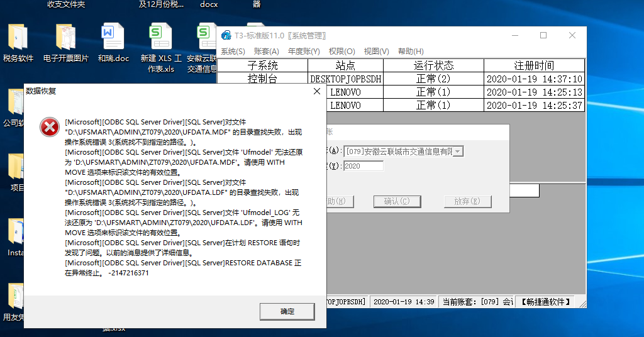This screenshot has width=644, height=337.
Task: Click the Insta desktop folder icon
Action: [x=16, y=237]
